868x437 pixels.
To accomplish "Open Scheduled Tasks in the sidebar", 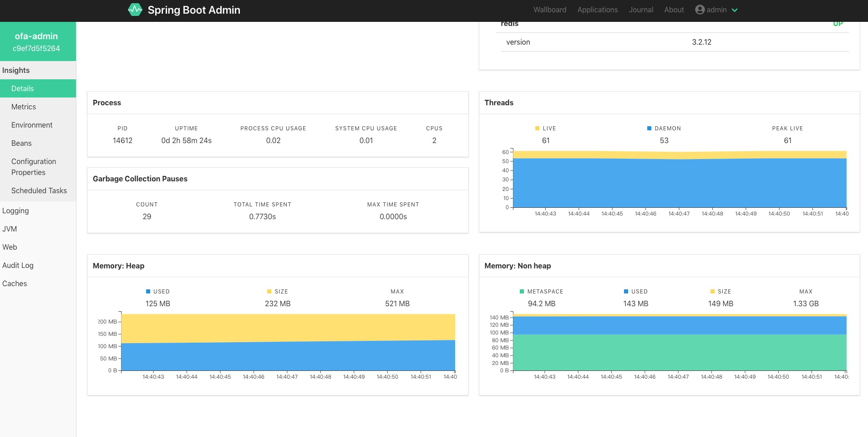I will pyautogui.click(x=38, y=190).
